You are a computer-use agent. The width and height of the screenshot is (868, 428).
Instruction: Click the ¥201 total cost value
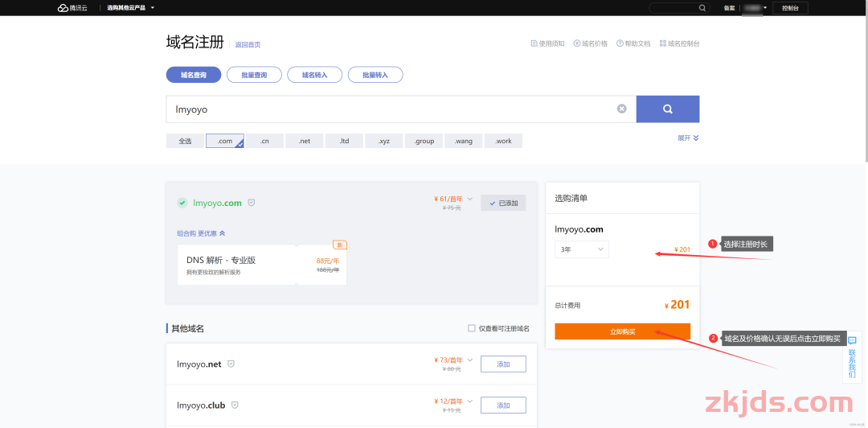click(677, 304)
